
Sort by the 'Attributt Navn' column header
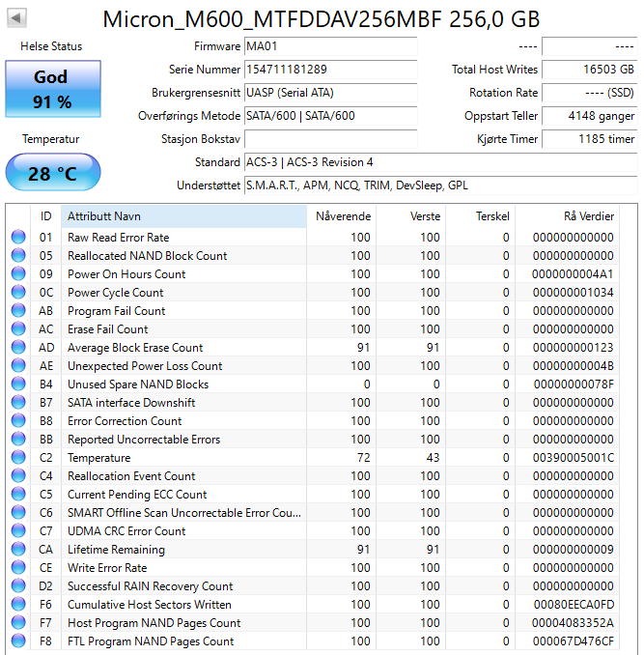[183, 215]
